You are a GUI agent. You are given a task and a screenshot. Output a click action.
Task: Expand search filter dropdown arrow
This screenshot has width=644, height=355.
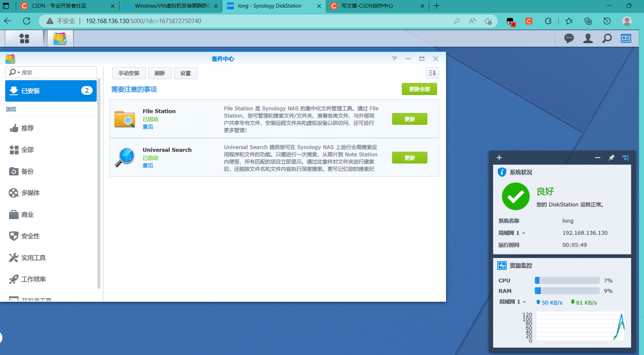[x=19, y=72]
